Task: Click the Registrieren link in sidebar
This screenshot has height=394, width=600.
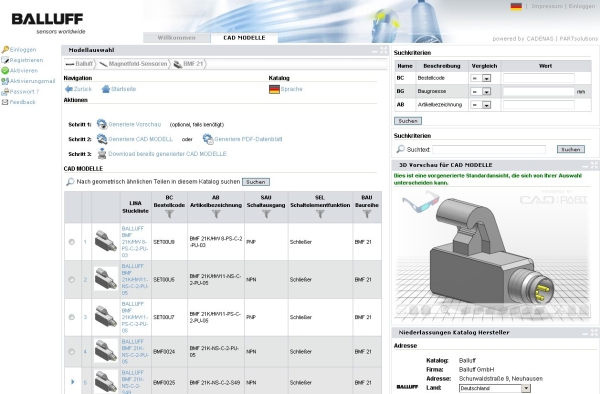Action: (x=26, y=60)
